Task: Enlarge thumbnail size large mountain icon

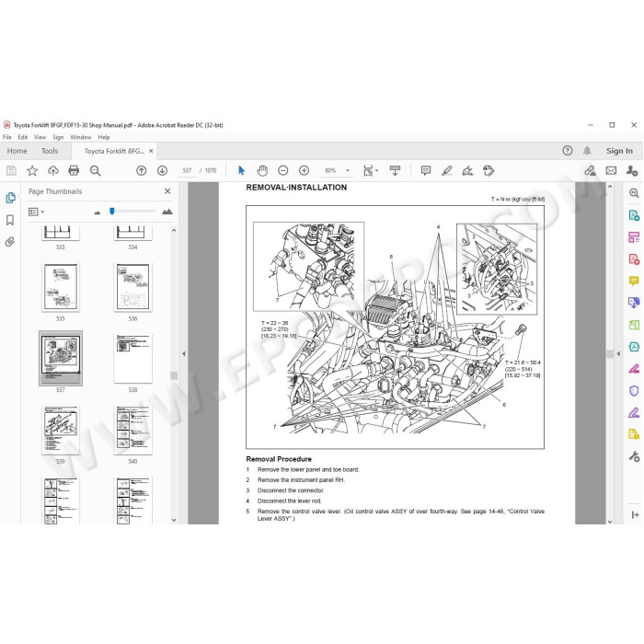Action: 167,212
